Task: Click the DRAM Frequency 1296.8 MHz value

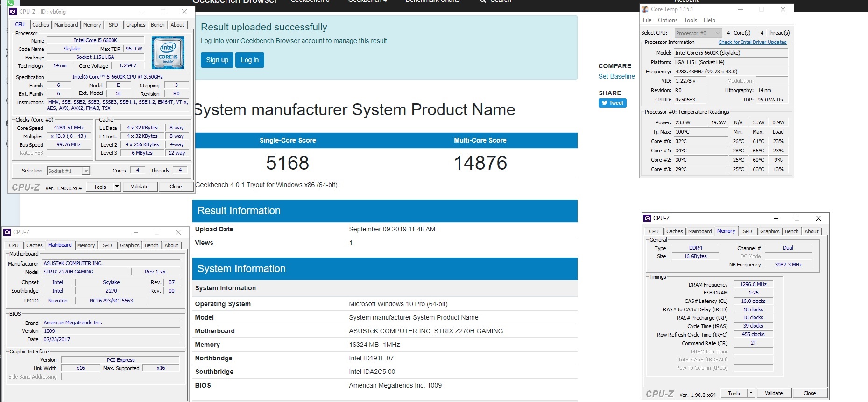Action: point(753,284)
